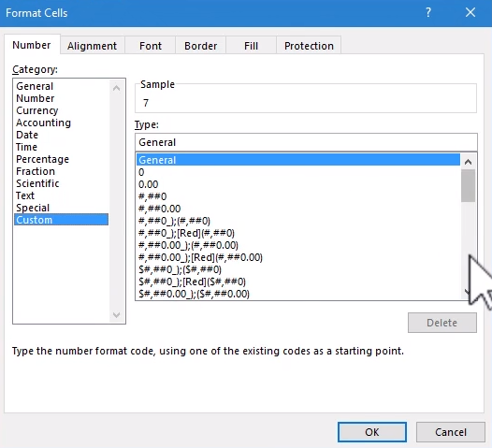Click Category list scroll up arrow
This screenshot has width=492, height=448.
pyautogui.click(x=116, y=88)
